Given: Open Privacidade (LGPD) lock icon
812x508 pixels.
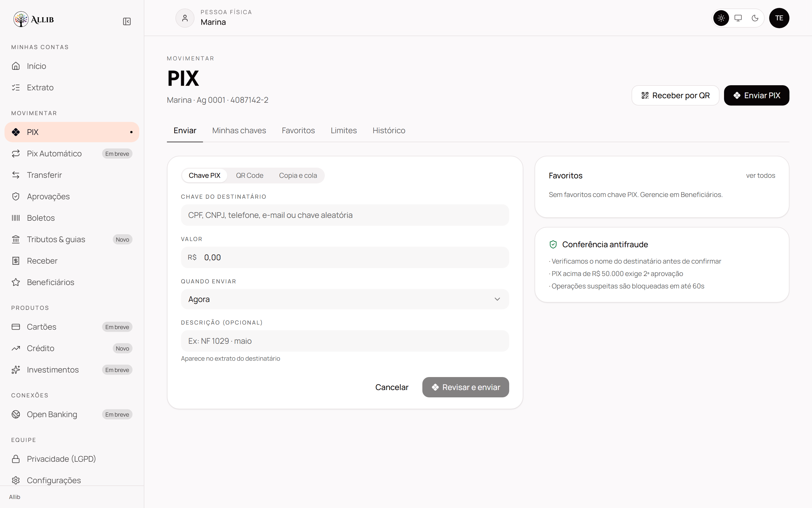Looking at the screenshot, I should 16,459.
